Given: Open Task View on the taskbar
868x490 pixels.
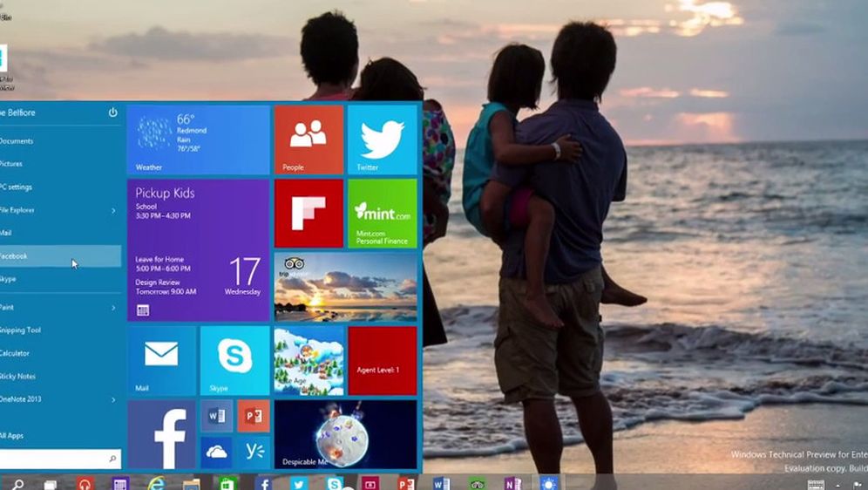Looking at the screenshot, I should click(x=51, y=485).
